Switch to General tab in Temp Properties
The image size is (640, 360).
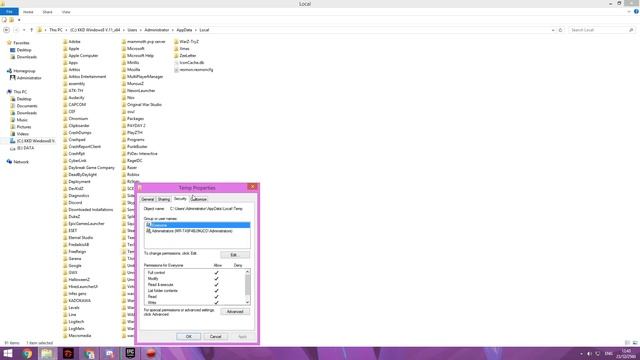coord(148,199)
